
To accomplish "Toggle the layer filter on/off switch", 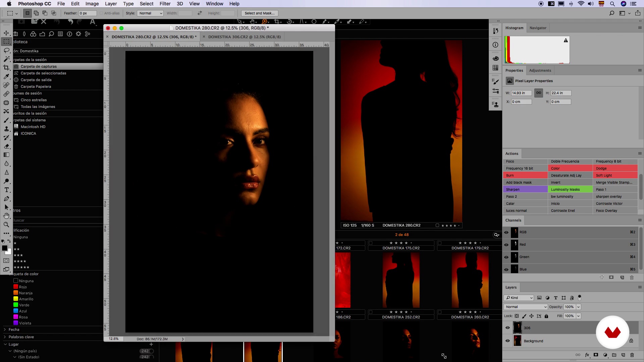I will click(580, 297).
